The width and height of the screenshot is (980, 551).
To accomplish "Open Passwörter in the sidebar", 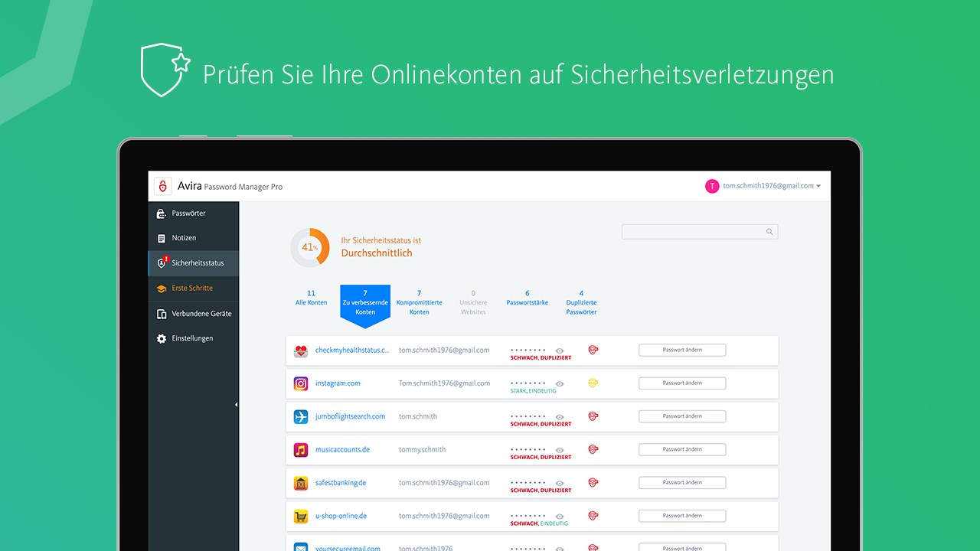I will pos(194,214).
